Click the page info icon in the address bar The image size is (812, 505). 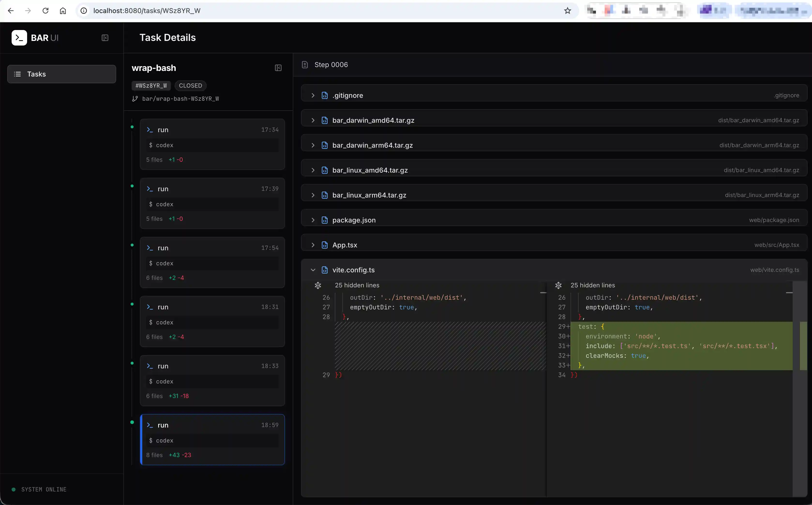[x=83, y=10]
